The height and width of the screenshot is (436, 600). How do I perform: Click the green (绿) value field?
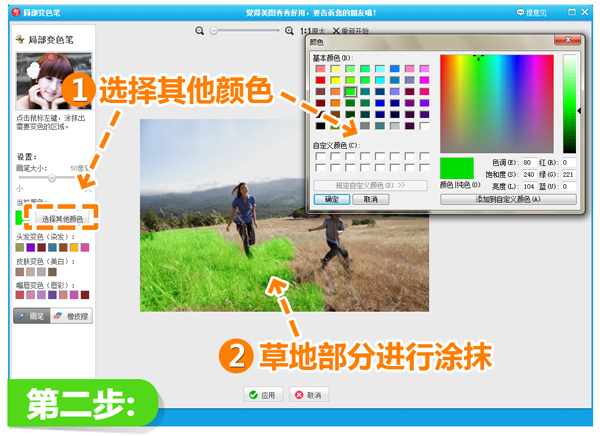(569, 173)
